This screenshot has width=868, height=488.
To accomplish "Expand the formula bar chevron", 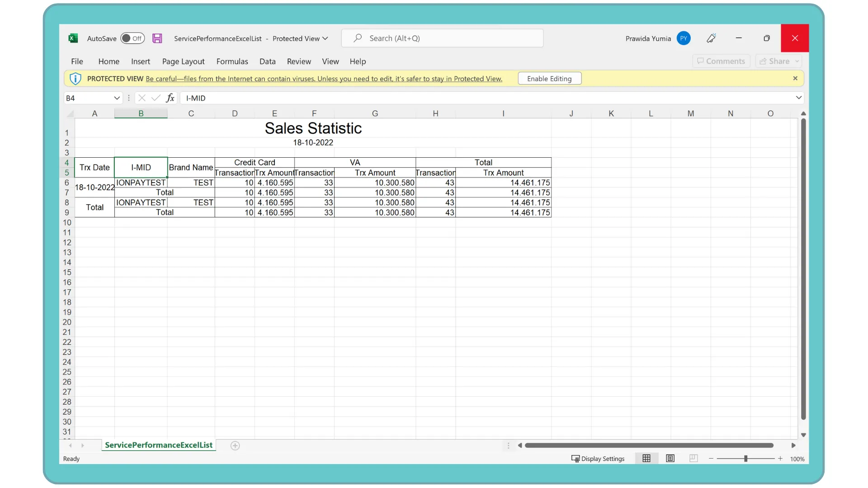I will point(799,98).
